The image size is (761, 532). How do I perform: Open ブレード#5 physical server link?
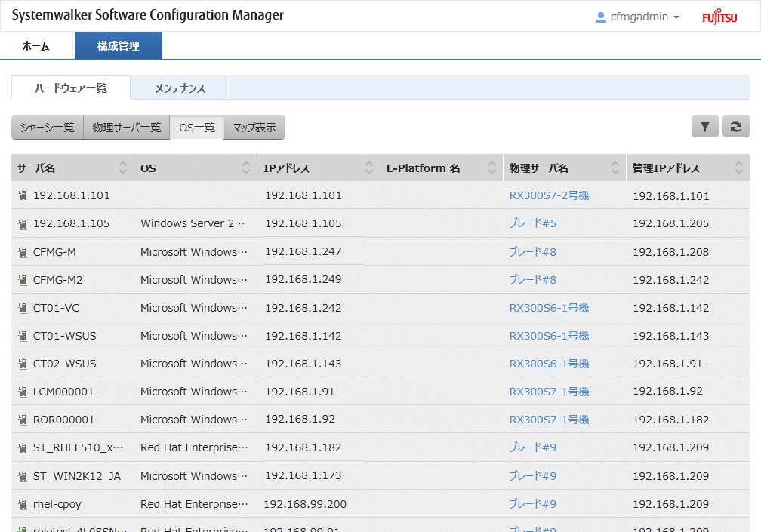tap(532, 223)
